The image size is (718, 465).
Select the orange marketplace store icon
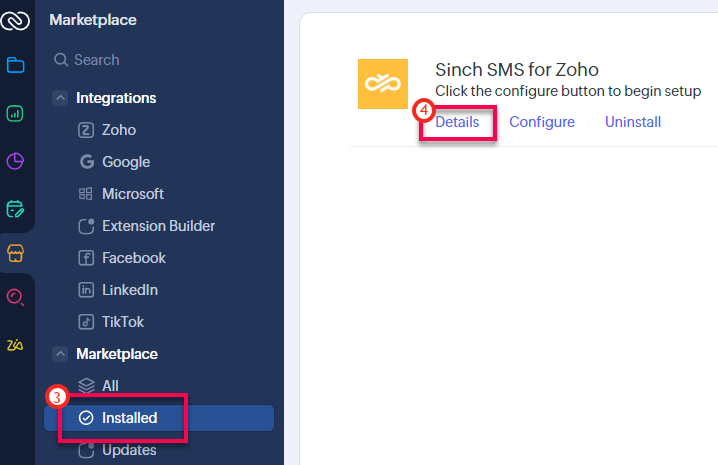click(x=15, y=253)
